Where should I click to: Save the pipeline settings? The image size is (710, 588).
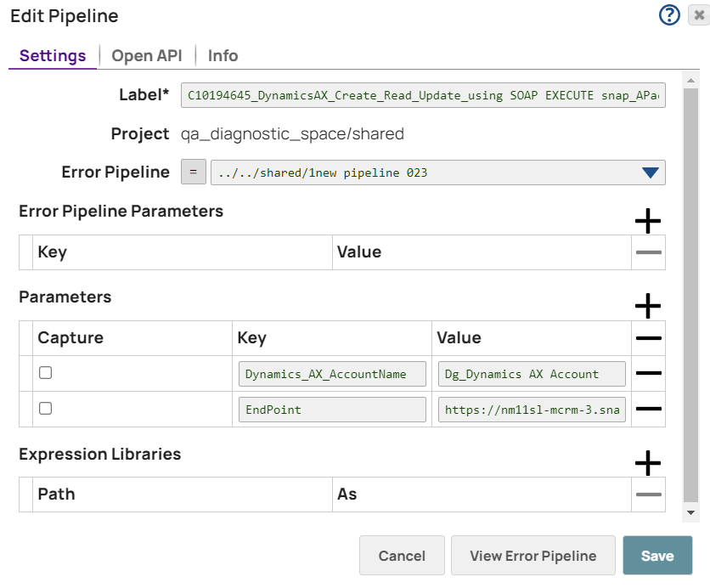tap(657, 555)
